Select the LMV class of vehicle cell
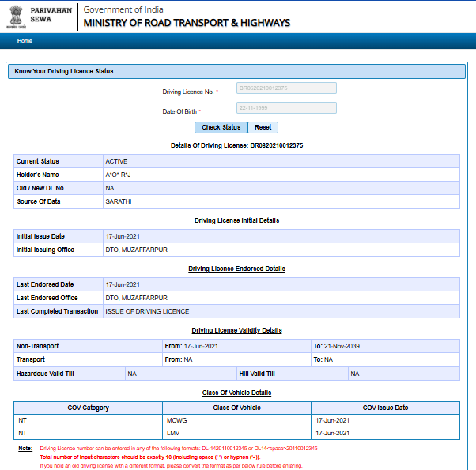Image resolution: width=476 pixels, height=470 pixels. click(x=174, y=433)
